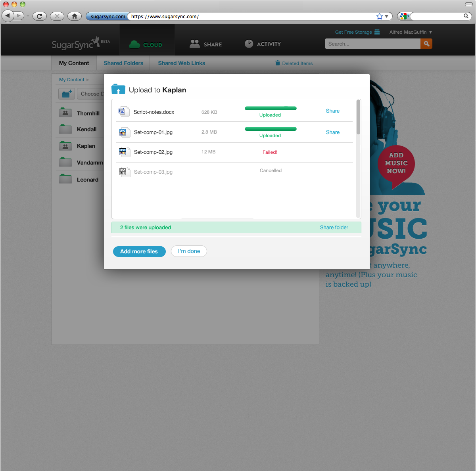Open the Deleted Items link
Viewport: 476px width, 471px height.
297,63
